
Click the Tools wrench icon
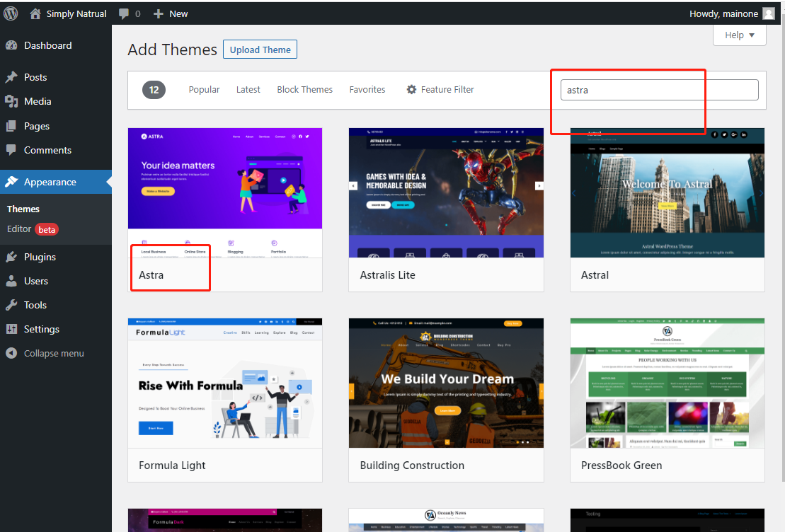[x=11, y=306]
